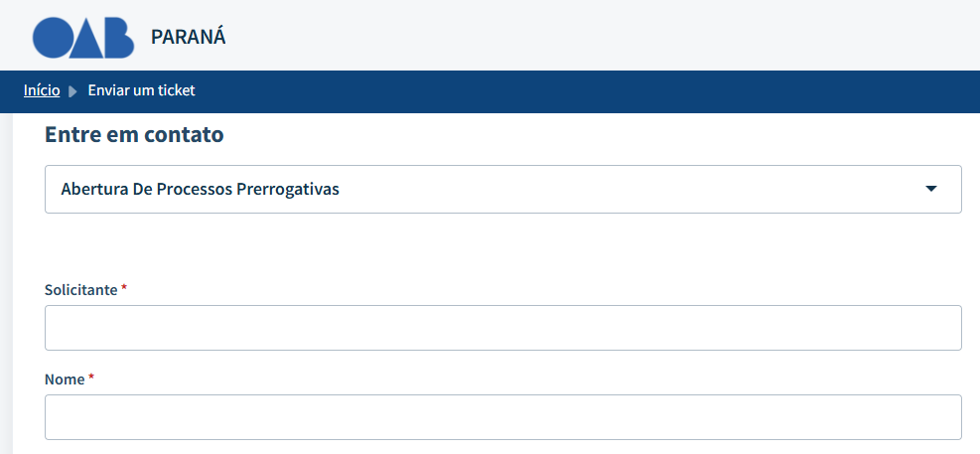Viewport: 980px width, 454px height.
Task: Click the Entre em contato heading
Action: (x=134, y=134)
